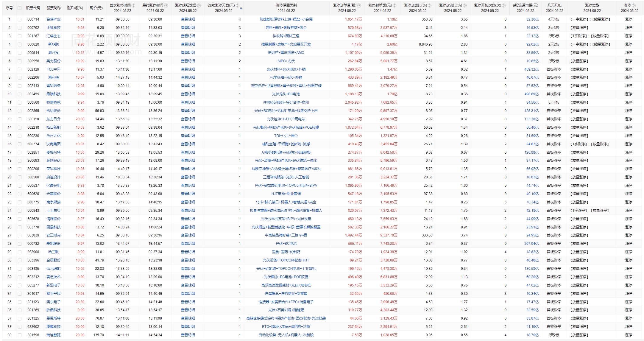View 查看明细 for 海利得 row
The width and height of the screenshot is (644, 341).
188,77
